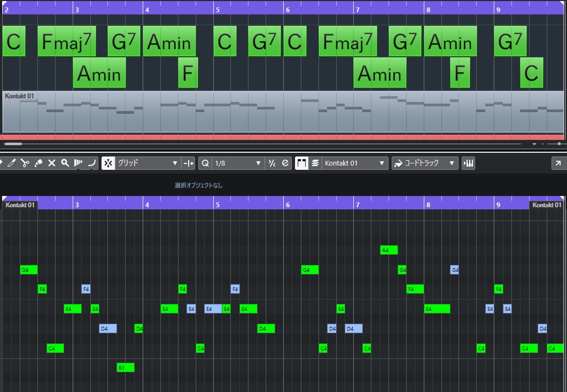Select the Amin chord event starting bar 4

(x=169, y=41)
